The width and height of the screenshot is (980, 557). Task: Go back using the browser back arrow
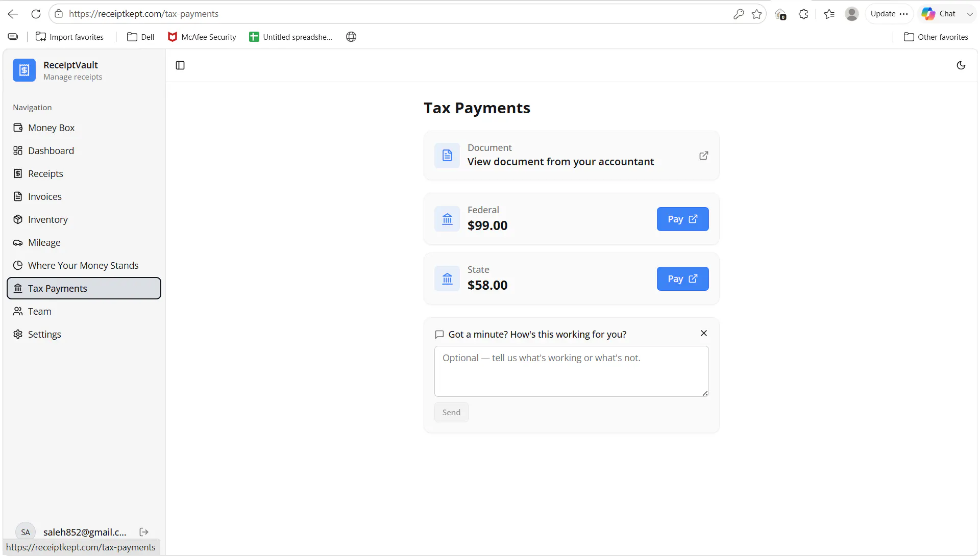coord(13,14)
